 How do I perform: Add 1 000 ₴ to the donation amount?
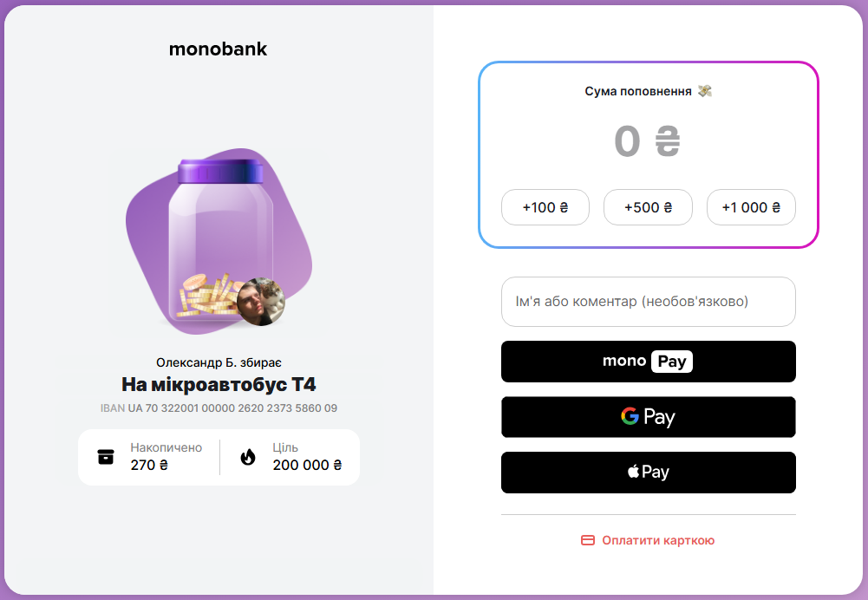751,207
